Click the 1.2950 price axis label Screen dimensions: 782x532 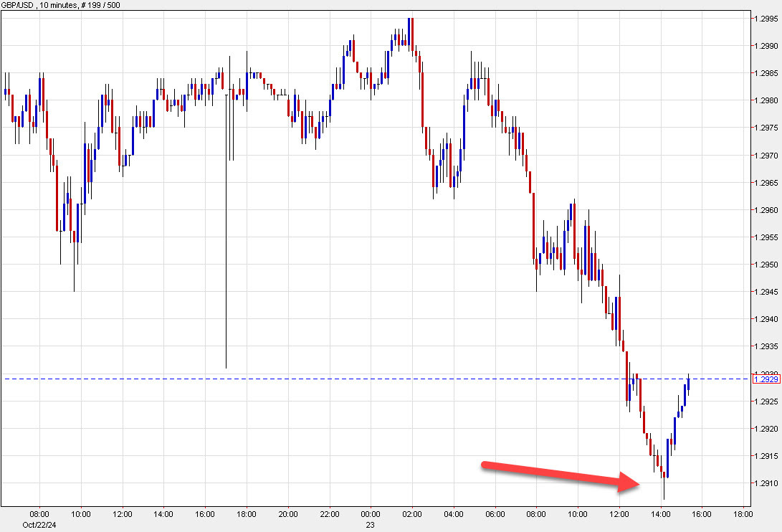pos(766,265)
